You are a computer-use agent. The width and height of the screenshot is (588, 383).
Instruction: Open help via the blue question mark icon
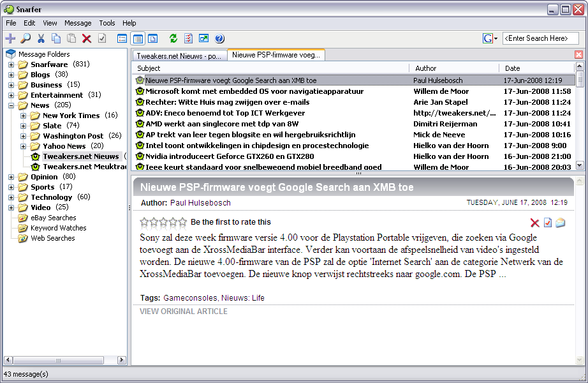[219, 39]
